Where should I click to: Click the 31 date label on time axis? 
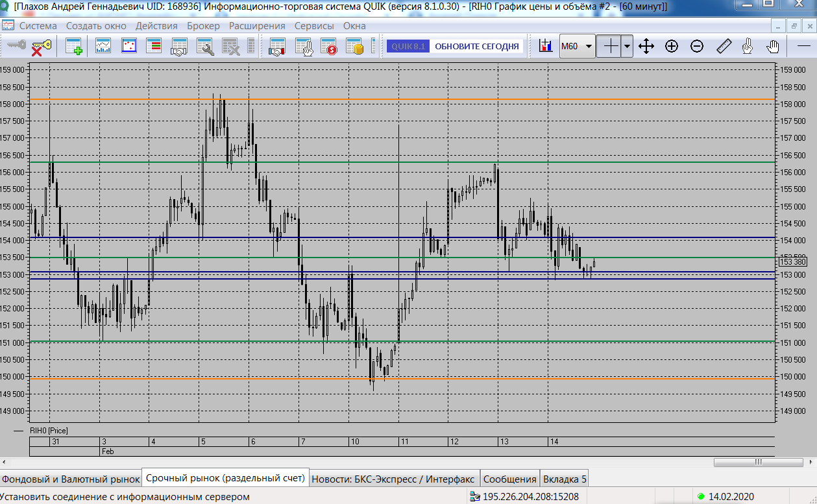point(55,441)
